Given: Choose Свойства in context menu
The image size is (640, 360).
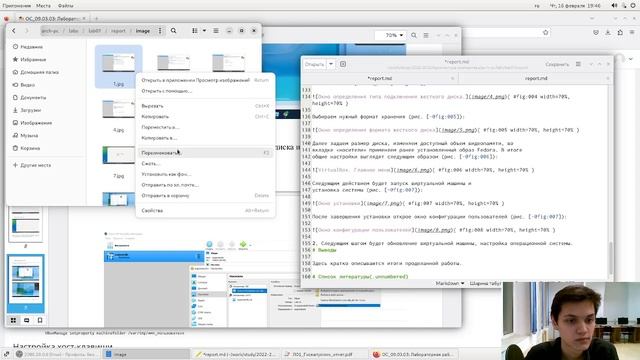Looking at the screenshot, I should [x=205, y=211].
